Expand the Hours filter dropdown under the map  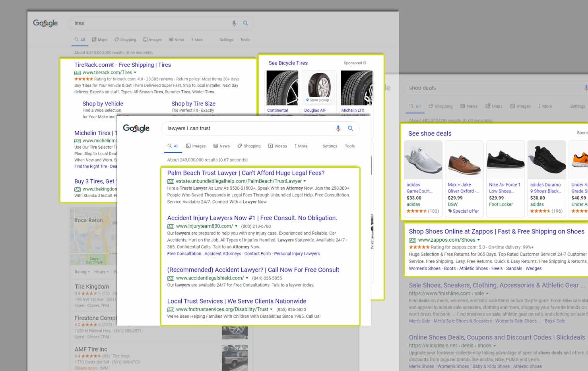point(101,272)
